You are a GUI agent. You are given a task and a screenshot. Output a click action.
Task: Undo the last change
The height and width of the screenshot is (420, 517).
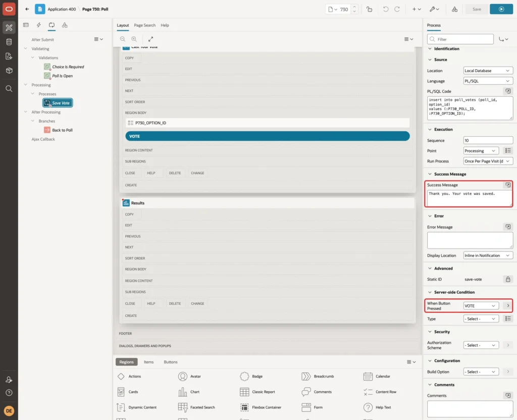[x=385, y=9]
